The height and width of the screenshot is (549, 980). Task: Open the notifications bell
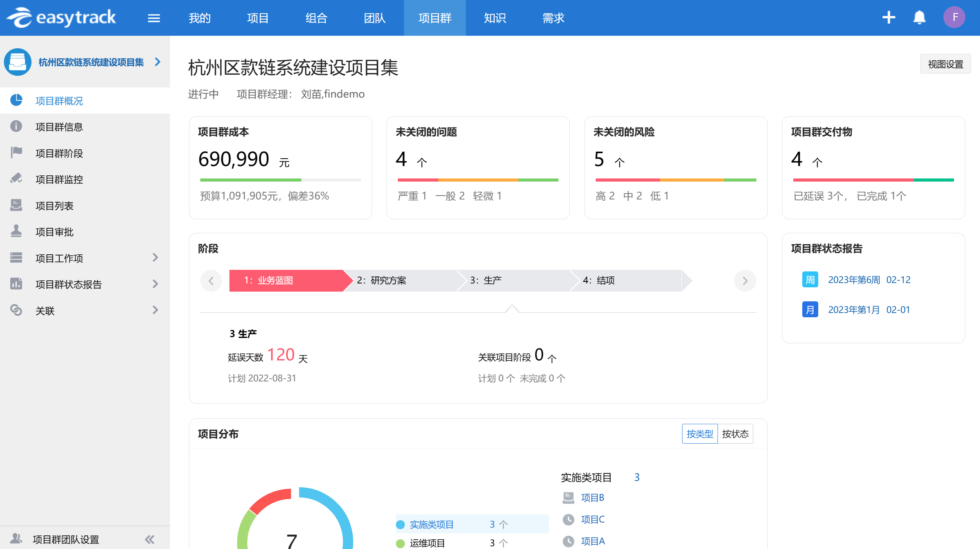919,17
